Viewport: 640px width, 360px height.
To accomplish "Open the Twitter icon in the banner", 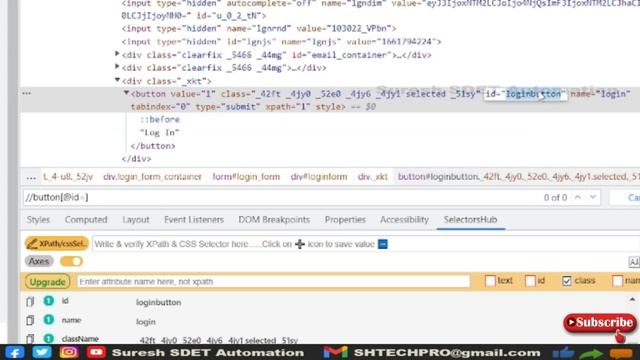I will pyautogui.click(x=42, y=352).
